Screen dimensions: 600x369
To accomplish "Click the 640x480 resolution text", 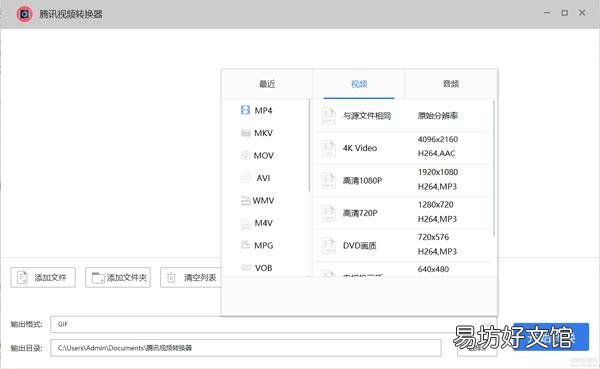I will 433,269.
